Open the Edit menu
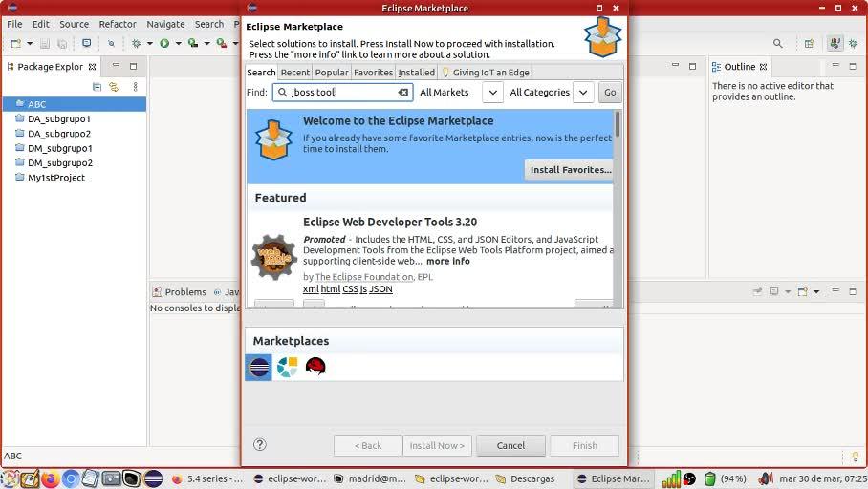868x489 pixels. click(x=40, y=24)
